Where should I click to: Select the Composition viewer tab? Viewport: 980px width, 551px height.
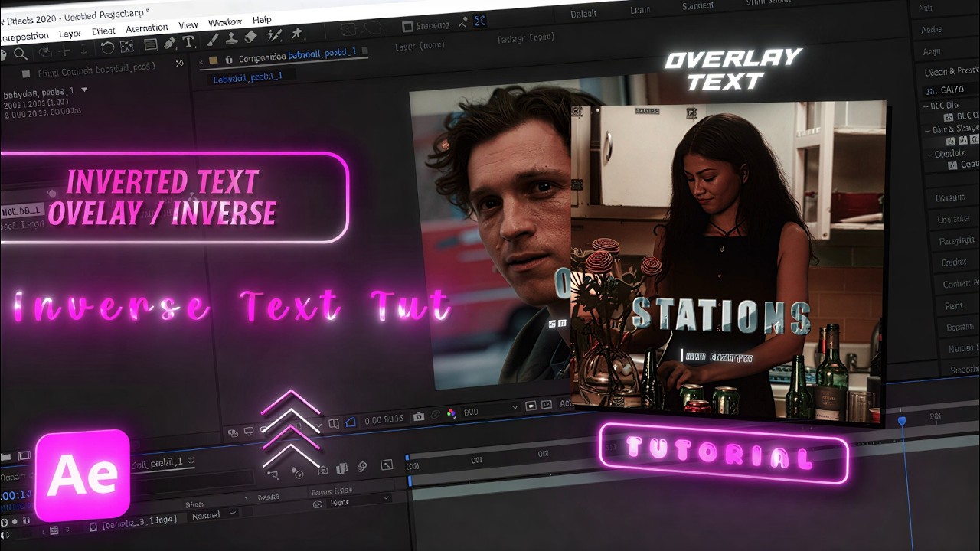[x=297, y=57]
